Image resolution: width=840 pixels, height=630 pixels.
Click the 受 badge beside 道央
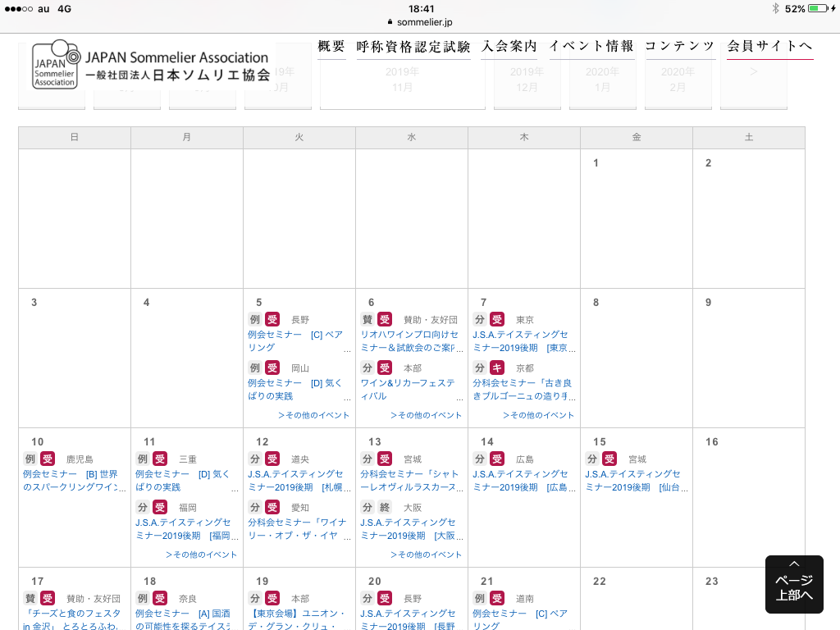point(272,459)
